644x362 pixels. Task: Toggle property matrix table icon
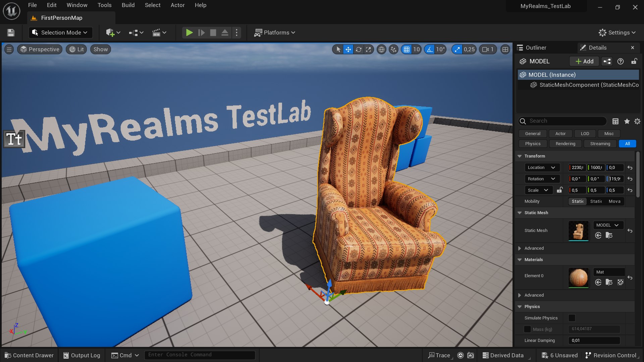(615, 121)
